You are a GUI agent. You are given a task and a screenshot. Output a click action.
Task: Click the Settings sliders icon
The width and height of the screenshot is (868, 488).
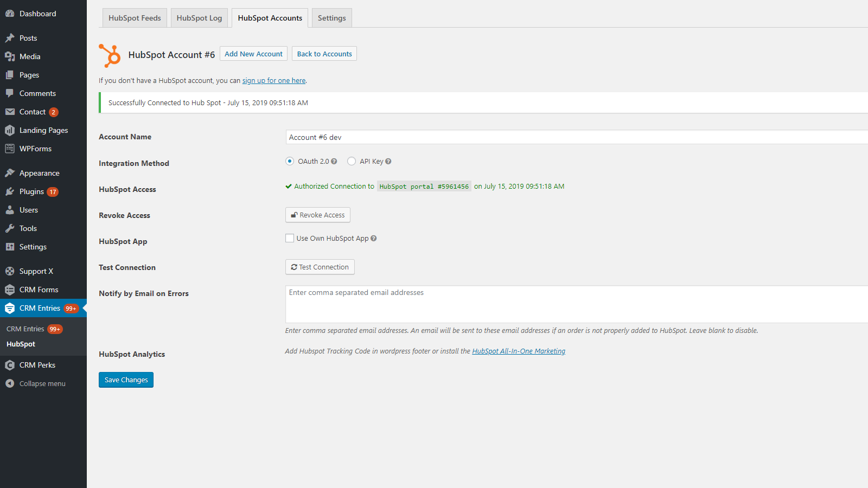10,247
